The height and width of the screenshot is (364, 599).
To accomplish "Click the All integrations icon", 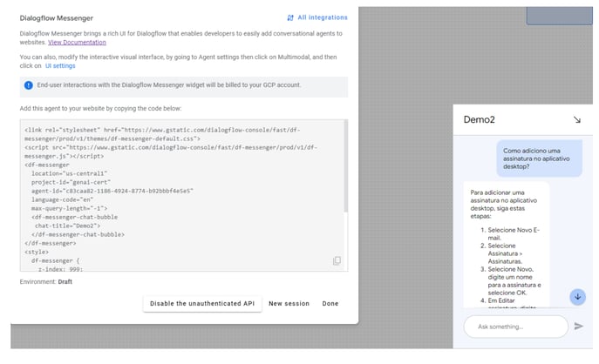I will coord(290,17).
